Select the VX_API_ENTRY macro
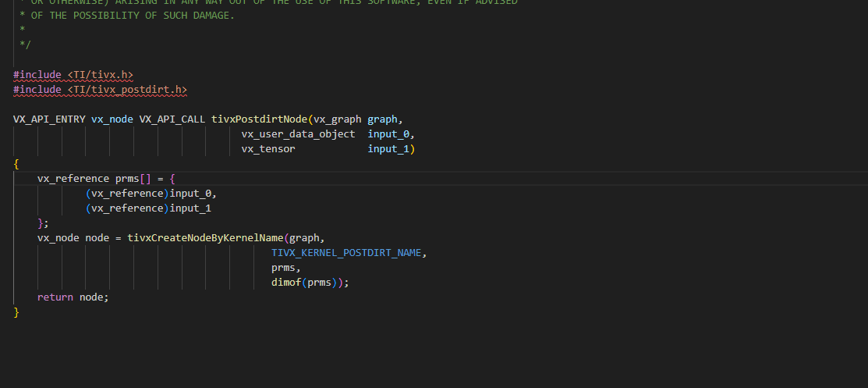The image size is (868, 388). [49, 119]
